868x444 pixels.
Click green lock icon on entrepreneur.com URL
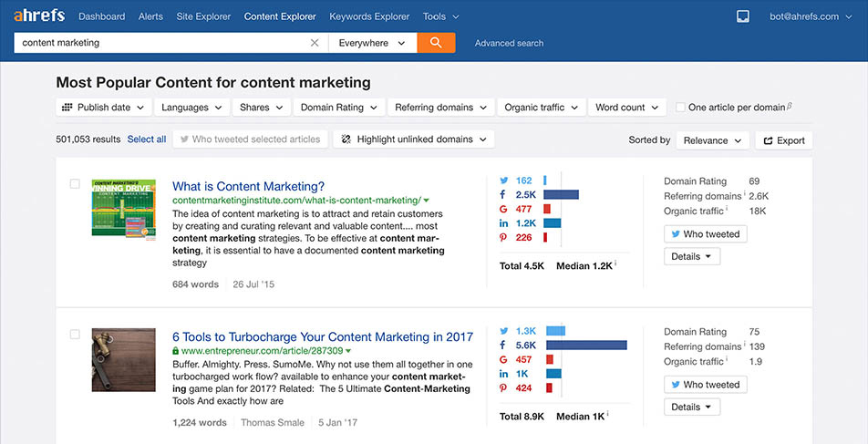pos(175,350)
